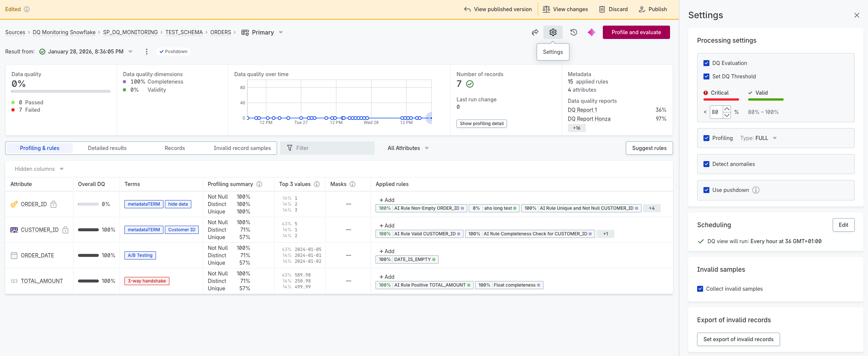Click the Profile and evaluate button

(636, 32)
